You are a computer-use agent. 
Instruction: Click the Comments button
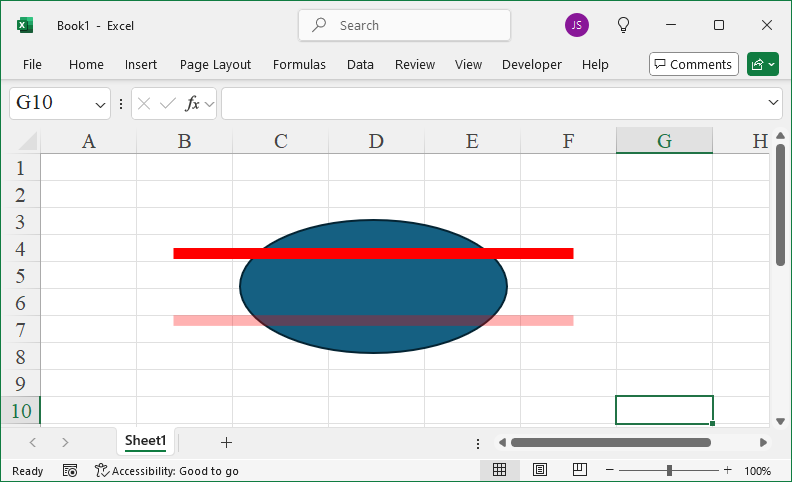click(x=694, y=64)
